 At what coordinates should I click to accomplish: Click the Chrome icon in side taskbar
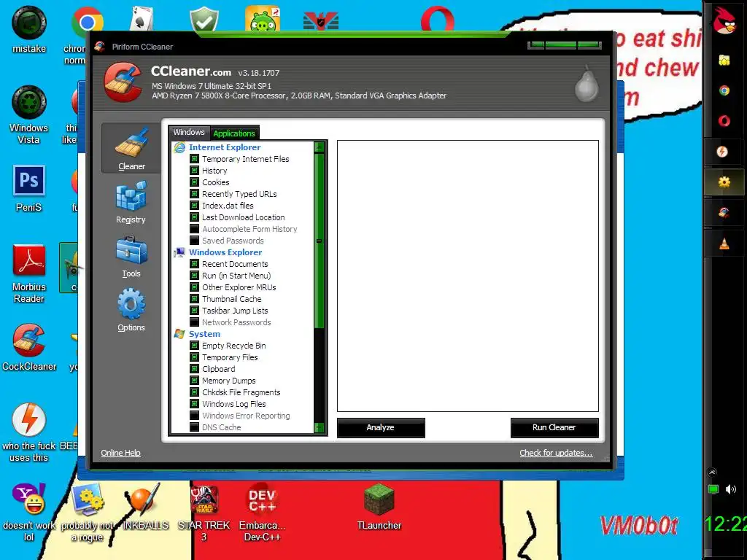point(724,90)
